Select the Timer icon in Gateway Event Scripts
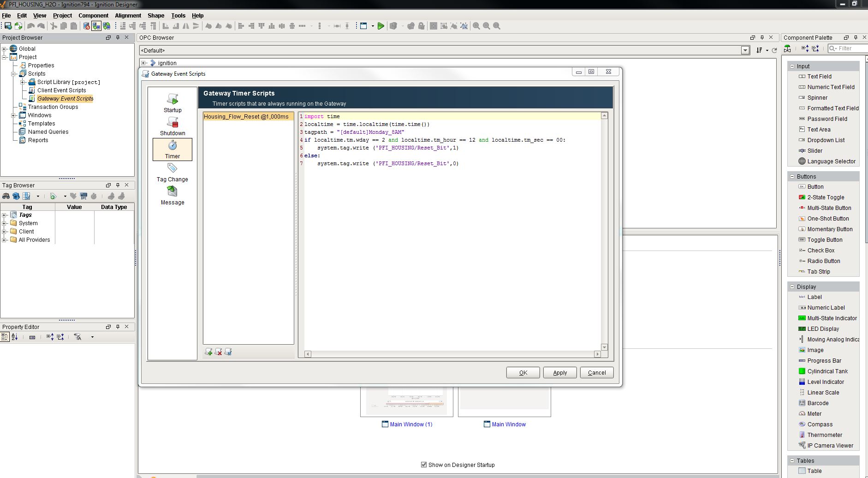 tap(172, 149)
